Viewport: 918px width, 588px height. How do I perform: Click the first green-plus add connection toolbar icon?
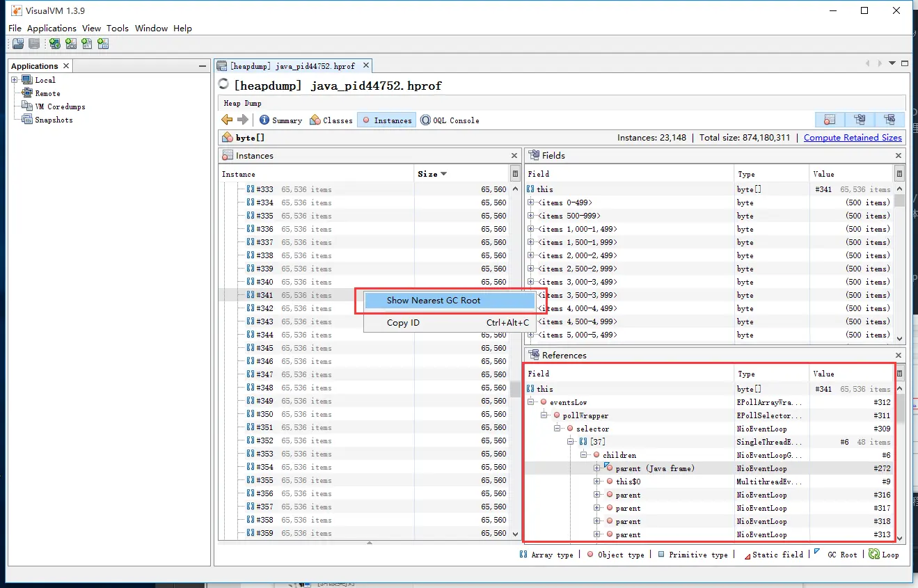(x=54, y=44)
